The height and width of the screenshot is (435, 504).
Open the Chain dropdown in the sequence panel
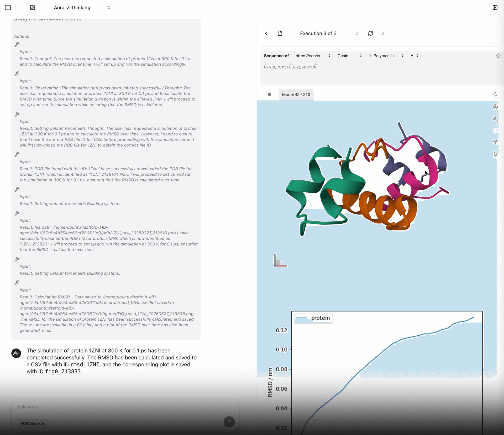tap(349, 56)
